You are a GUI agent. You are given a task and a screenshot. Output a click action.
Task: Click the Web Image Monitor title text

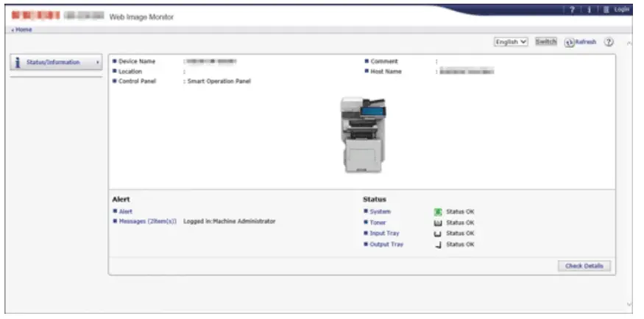coord(141,17)
